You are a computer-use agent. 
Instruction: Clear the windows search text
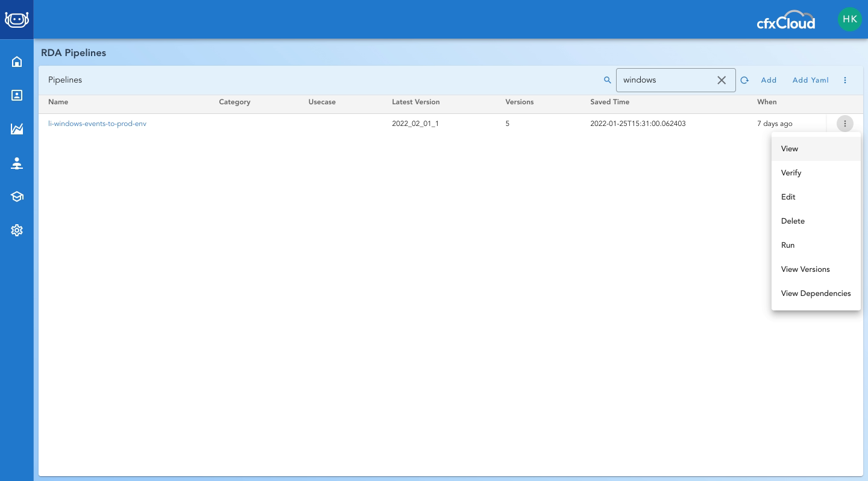click(722, 80)
